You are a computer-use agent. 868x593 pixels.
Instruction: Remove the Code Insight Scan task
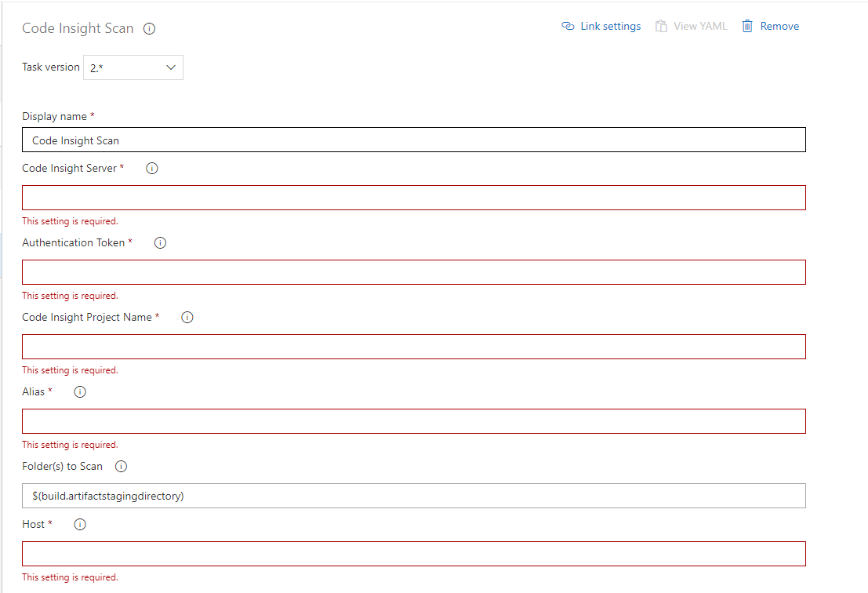[779, 27]
